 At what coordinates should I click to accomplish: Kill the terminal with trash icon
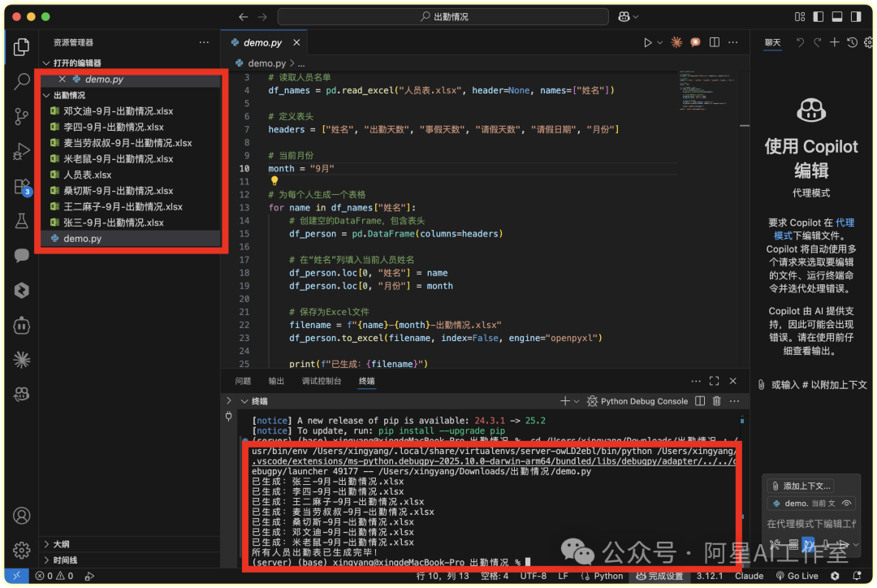tap(716, 401)
